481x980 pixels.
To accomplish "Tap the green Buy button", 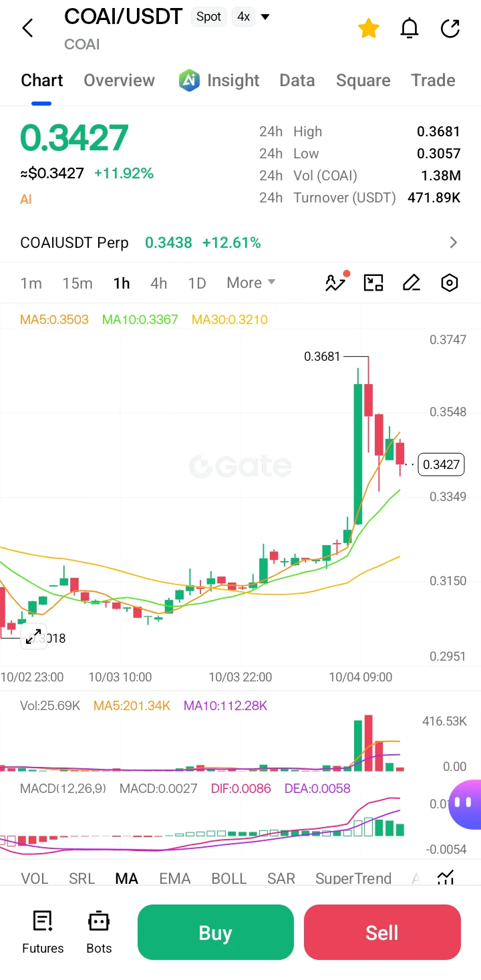I will [x=216, y=932].
